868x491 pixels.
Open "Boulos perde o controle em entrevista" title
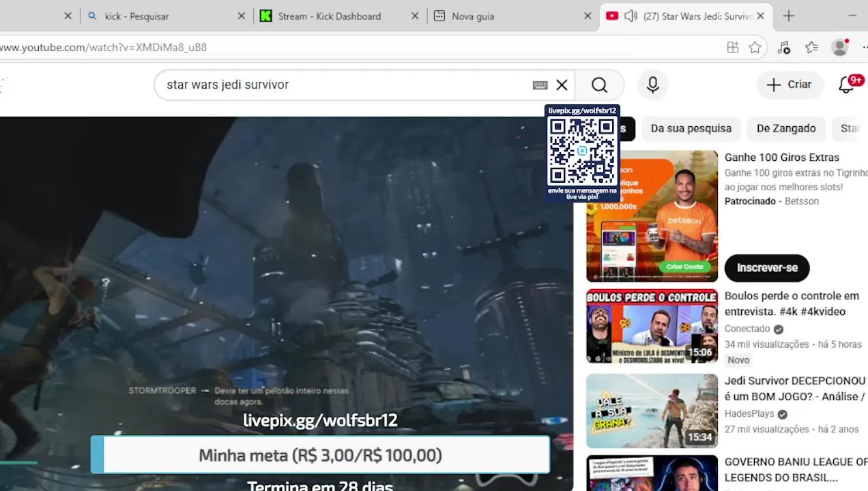pos(792,303)
